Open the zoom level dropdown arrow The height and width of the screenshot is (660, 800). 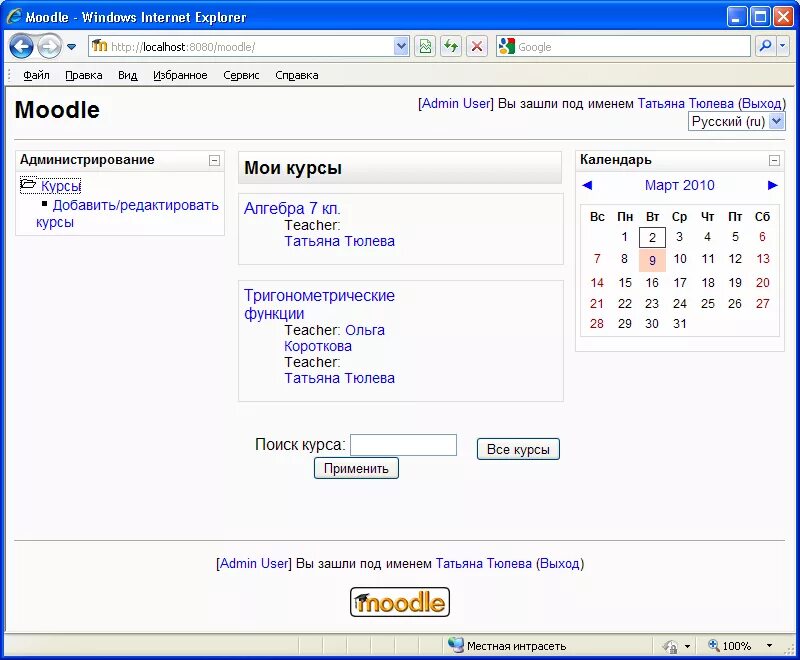(x=769, y=646)
